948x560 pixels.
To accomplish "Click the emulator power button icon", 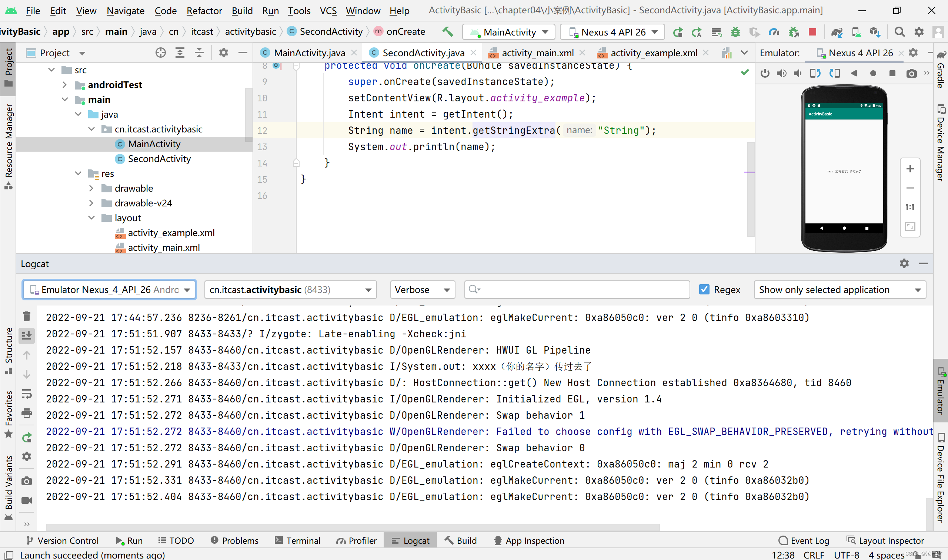I will 765,73.
